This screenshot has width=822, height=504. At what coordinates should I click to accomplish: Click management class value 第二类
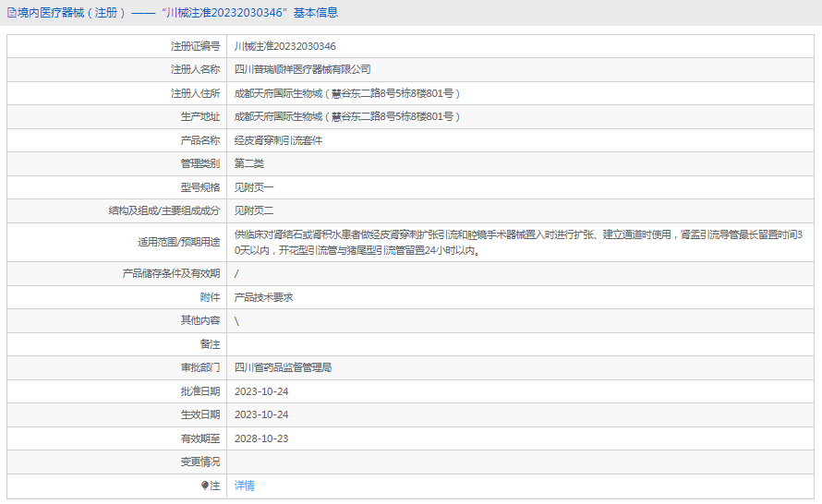249,163
